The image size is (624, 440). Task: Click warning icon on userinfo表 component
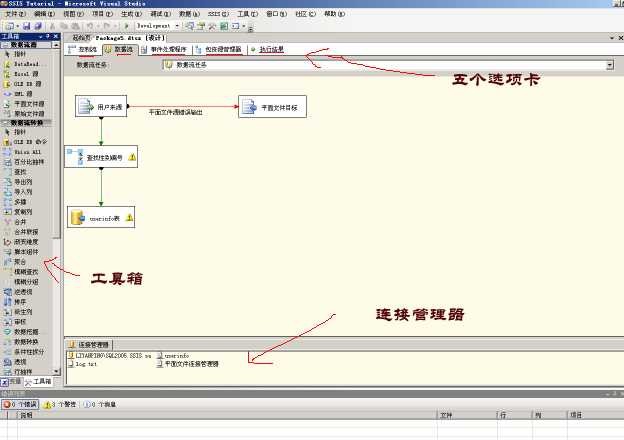[x=129, y=218]
